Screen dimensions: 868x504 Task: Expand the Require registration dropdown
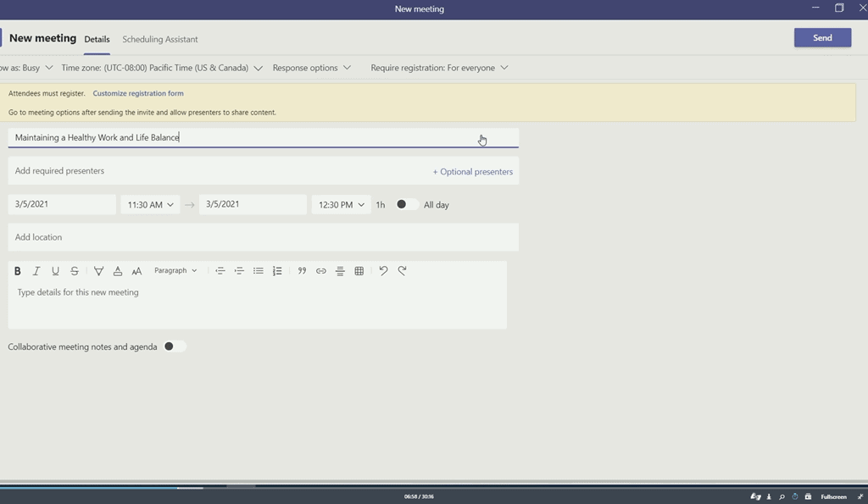(439, 68)
